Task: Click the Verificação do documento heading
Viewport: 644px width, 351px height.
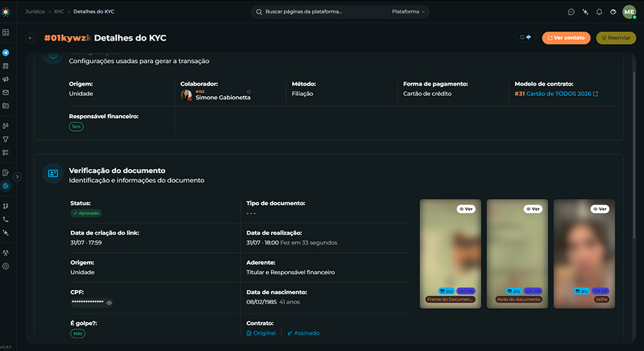Action: [x=117, y=170]
